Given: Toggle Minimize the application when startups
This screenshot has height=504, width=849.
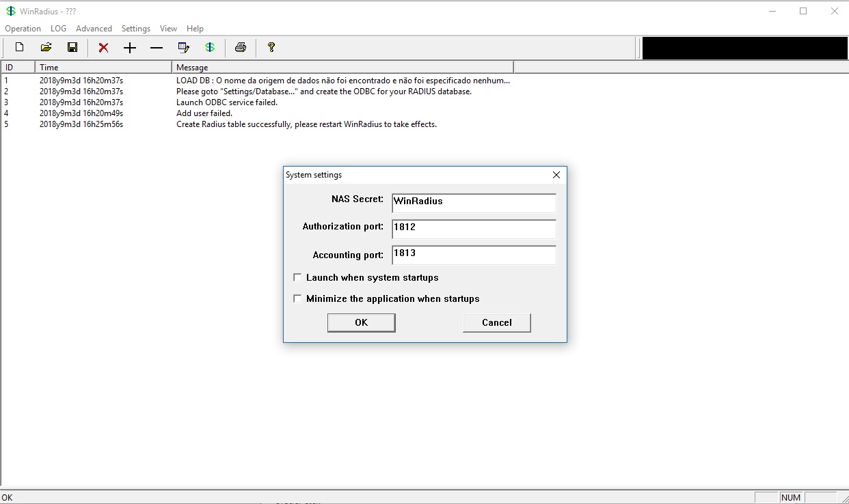Looking at the screenshot, I should click(297, 299).
